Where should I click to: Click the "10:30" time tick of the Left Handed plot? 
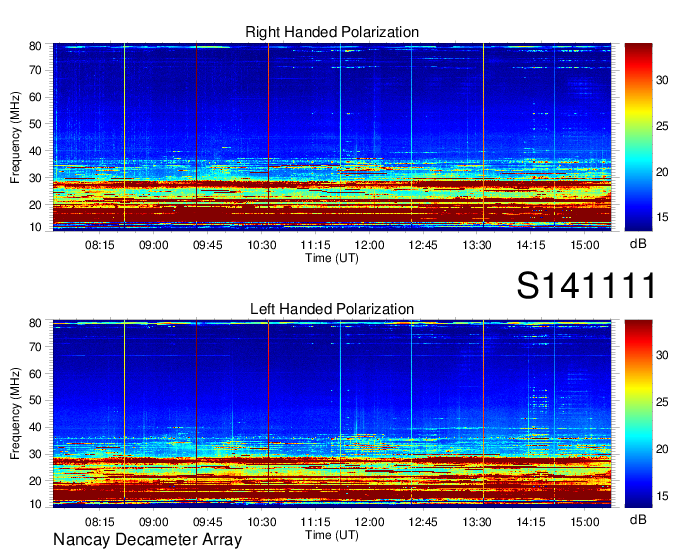[262, 522]
